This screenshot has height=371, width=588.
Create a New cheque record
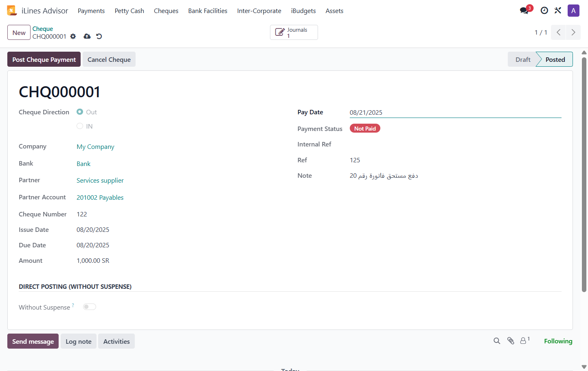(19, 33)
